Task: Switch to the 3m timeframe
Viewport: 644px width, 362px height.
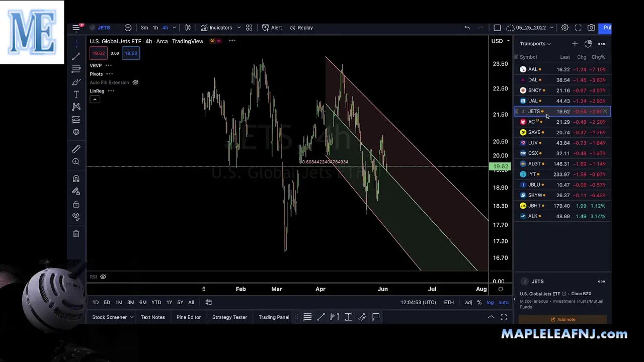Action: tap(144, 28)
